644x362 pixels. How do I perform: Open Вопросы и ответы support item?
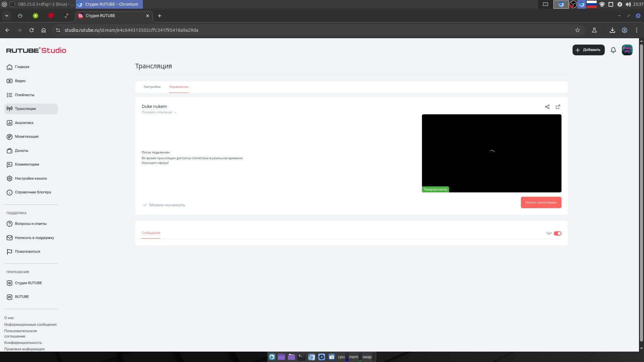pyautogui.click(x=31, y=224)
